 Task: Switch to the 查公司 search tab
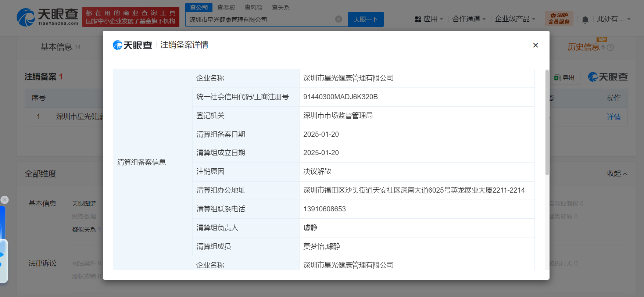coord(199,7)
